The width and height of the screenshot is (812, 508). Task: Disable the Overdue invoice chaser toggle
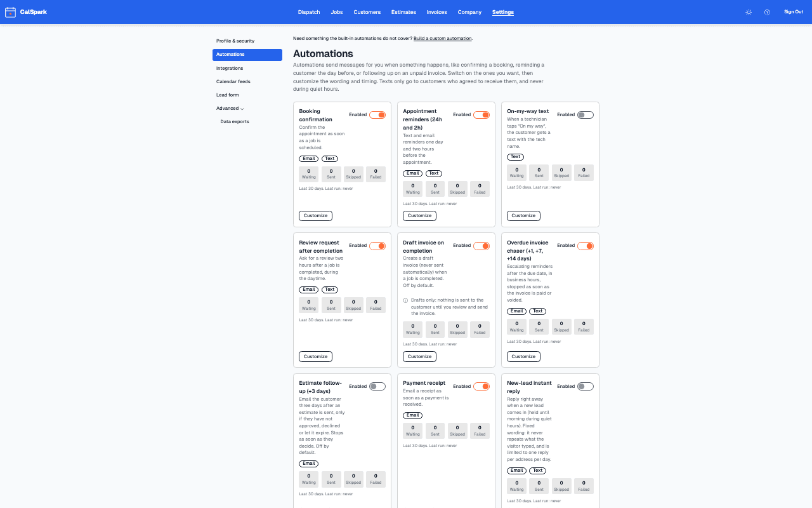(x=586, y=246)
